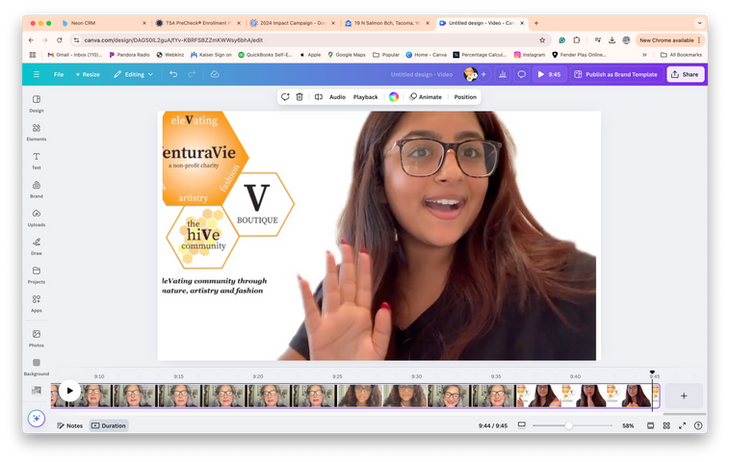This screenshot has height=462, width=730.
Task: Click the Magic assistant sparkle button
Action: point(36,418)
